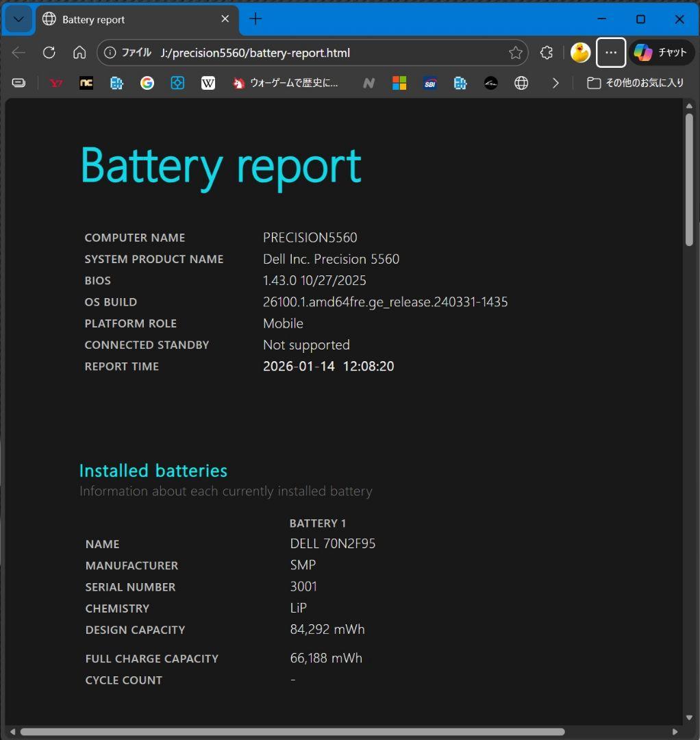Screen dimensions: 700x740
Task: Go back to the previous page
Action: tap(18, 53)
